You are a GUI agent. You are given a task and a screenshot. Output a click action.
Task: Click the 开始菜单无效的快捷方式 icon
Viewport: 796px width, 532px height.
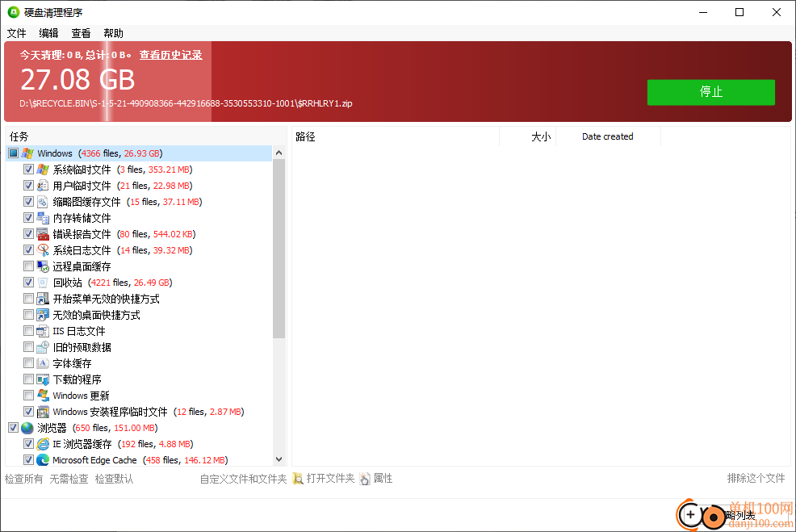43,299
